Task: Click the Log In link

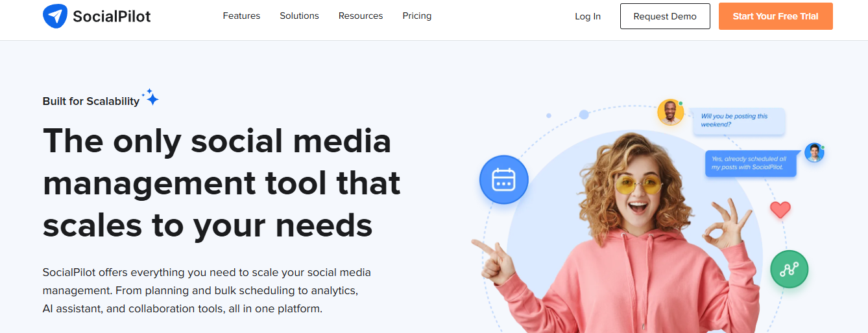Action: point(588,16)
